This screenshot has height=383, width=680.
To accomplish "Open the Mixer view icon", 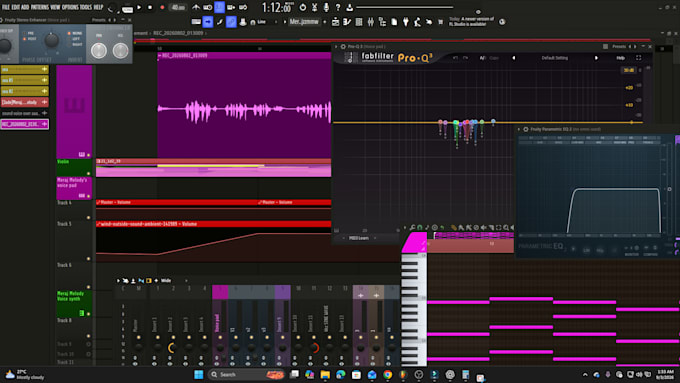I will pyautogui.click(x=371, y=22).
